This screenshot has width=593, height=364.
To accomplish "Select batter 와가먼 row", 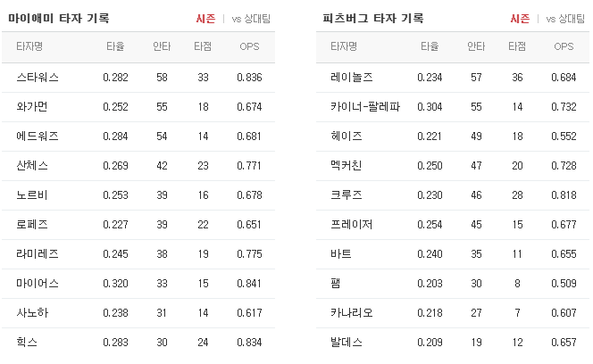I will (x=138, y=107).
